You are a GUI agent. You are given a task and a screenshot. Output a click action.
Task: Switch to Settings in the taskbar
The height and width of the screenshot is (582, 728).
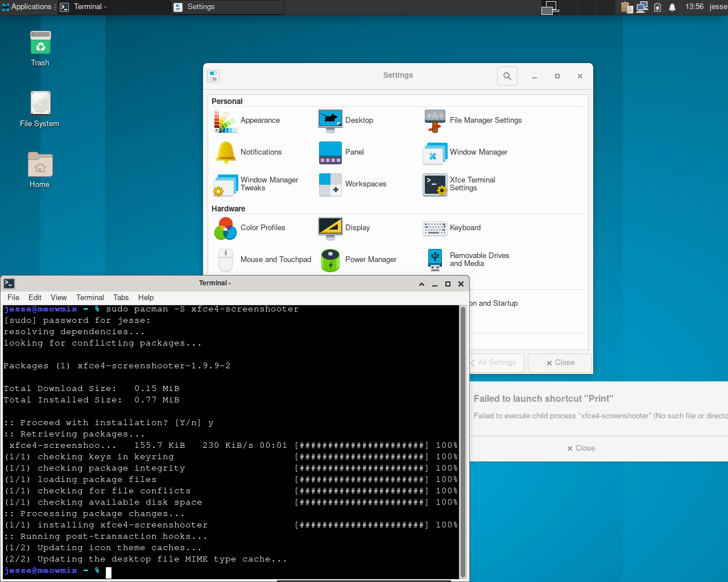pos(228,7)
